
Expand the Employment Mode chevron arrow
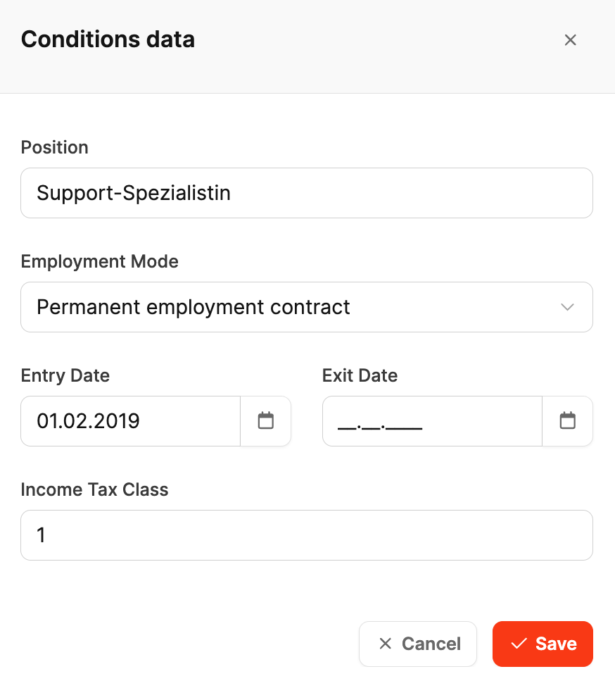point(567,307)
